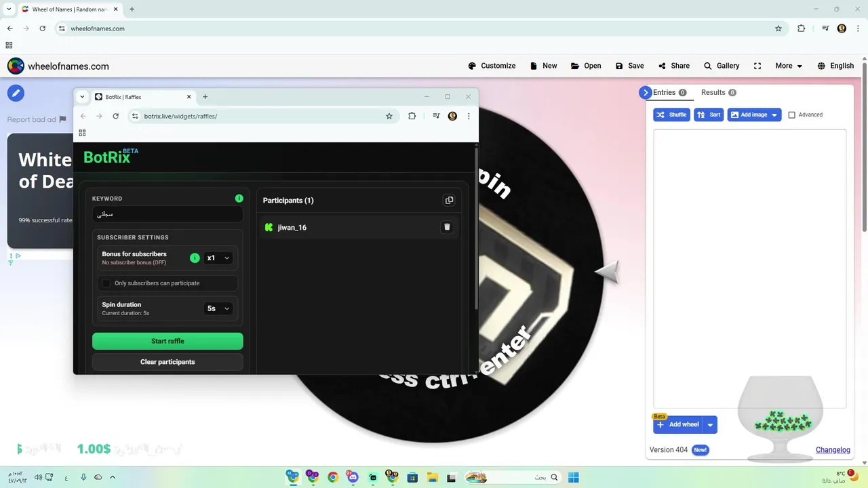The image size is (868, 488).
Task: Open File Explorer from taskbar
Action: pyautogui.click(x=432, y=477)
